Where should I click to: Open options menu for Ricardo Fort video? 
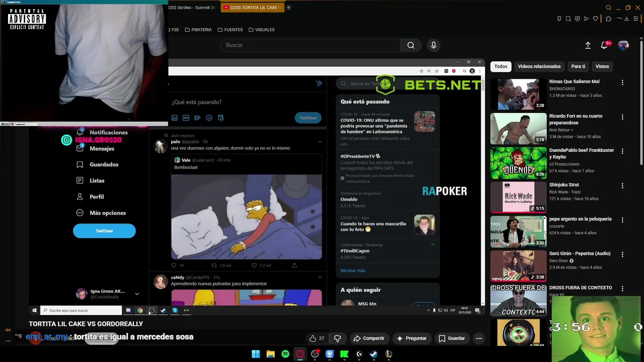622,117
